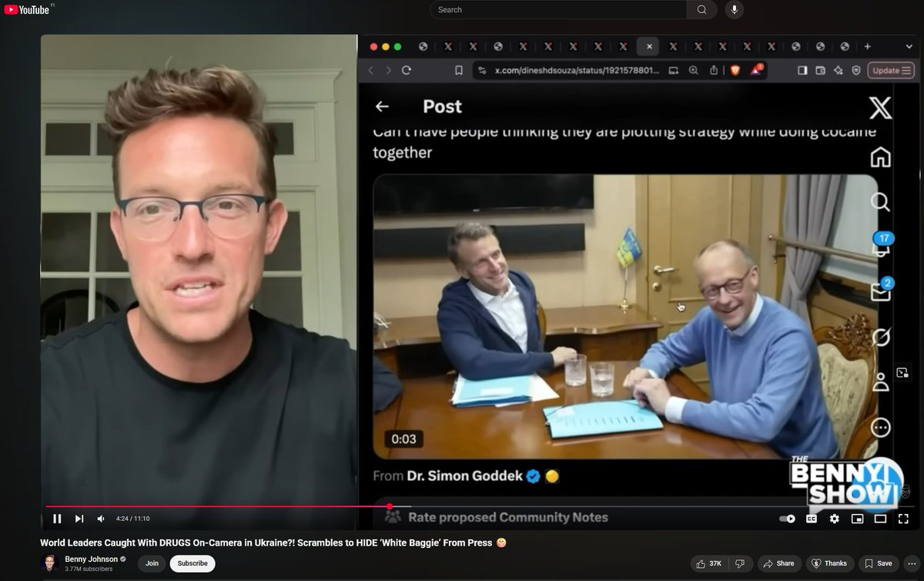
Task: Click circled three-dots More icon in X sidebar
Action: [x=880, y=427]
